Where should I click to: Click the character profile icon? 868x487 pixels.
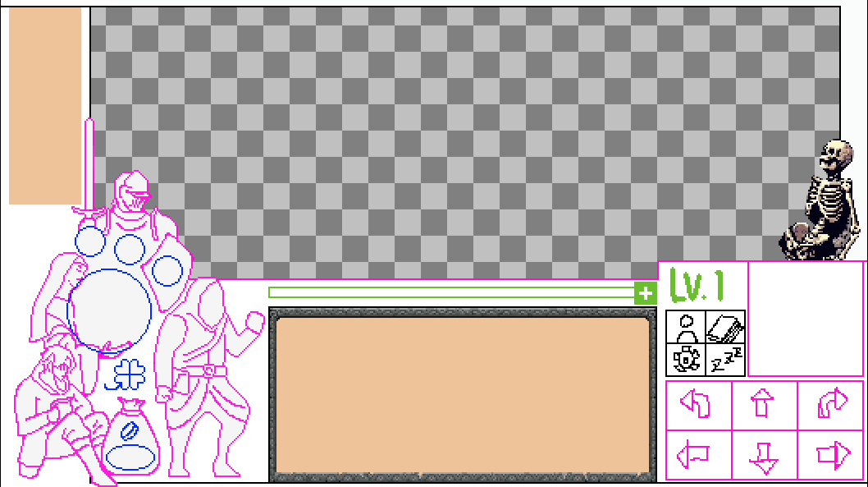(x=685, y=327)
